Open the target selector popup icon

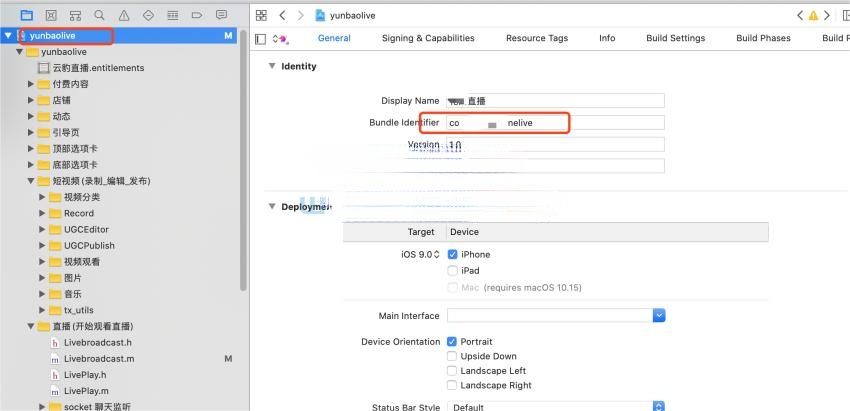click(281, 38)
